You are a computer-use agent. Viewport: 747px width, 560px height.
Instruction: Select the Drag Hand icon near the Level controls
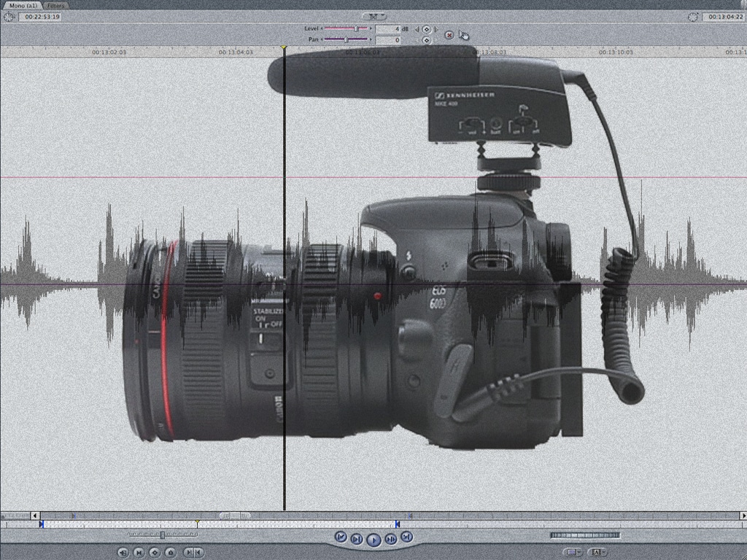(x=465, y=35)
